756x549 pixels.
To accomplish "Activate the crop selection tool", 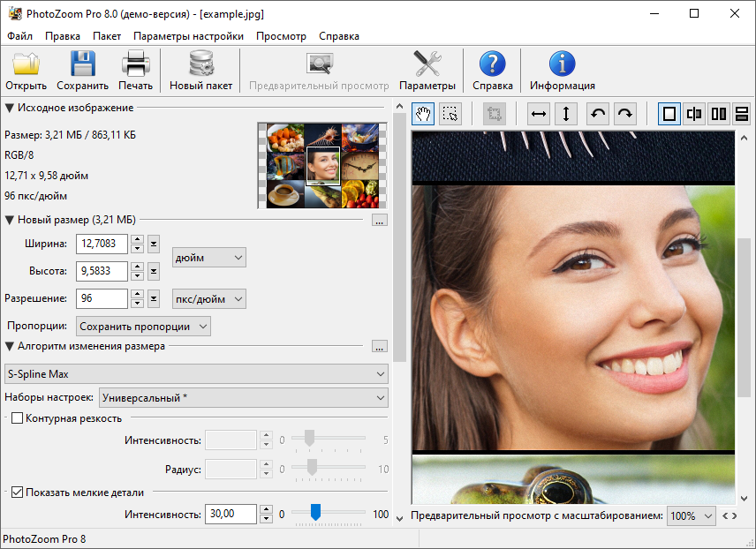I will click(x=450, y=114).
